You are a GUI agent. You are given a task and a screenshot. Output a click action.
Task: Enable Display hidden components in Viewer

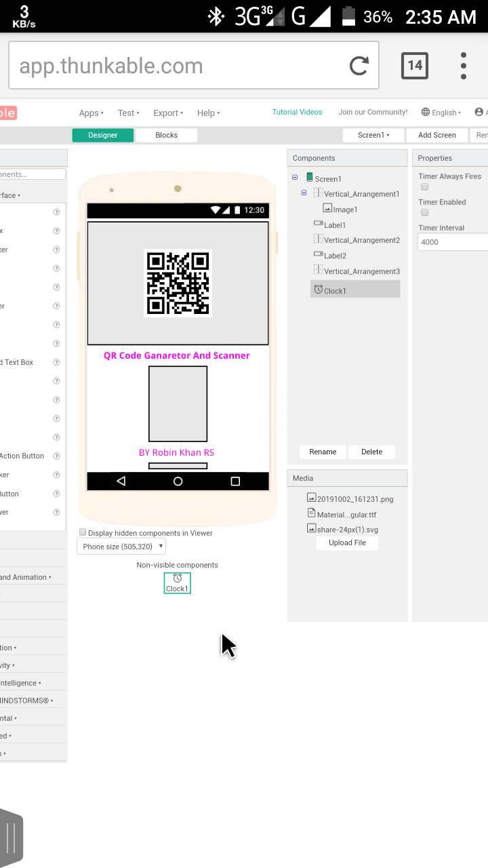point(83,532)
